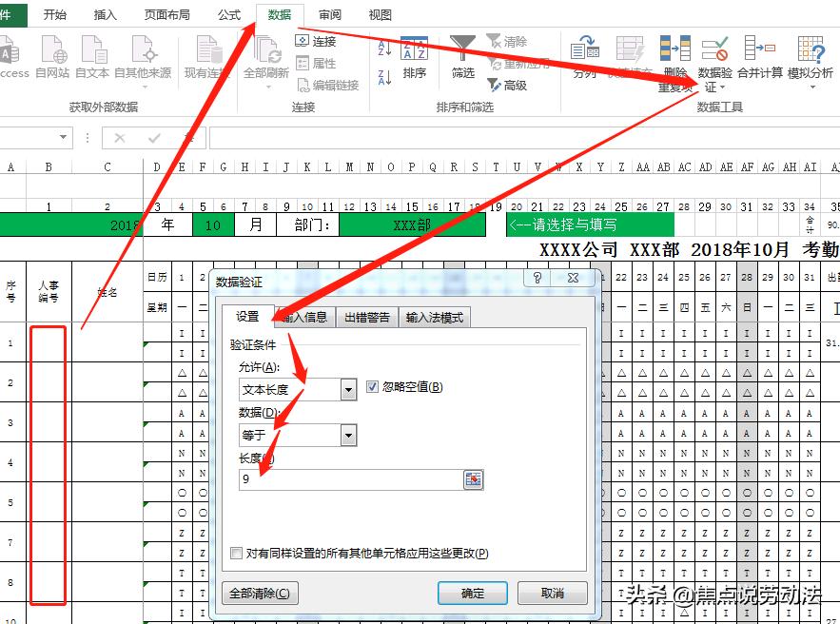Sort ascending A to Z icon
This screenshot has height=624, width=840.
[384, 48]
